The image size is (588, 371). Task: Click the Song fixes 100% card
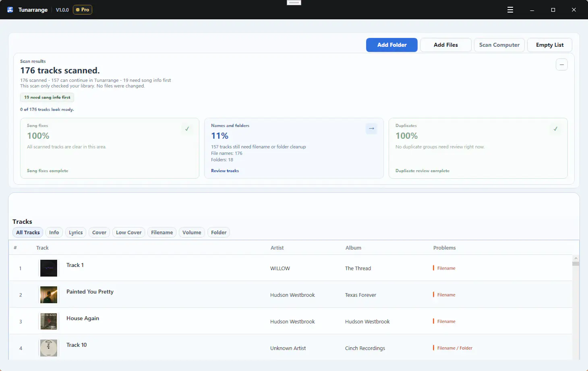click(x=110, y=148)
